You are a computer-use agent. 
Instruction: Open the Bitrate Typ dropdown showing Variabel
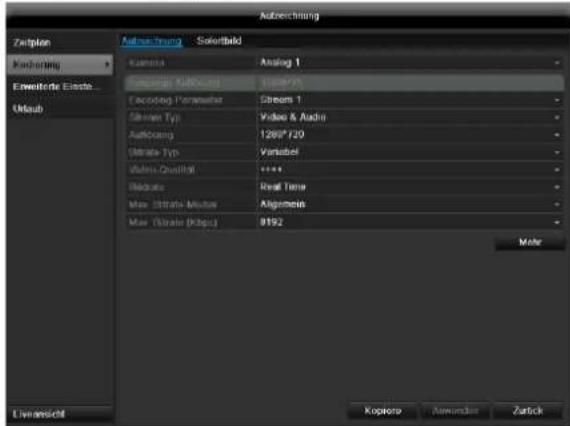coord(410,152)
